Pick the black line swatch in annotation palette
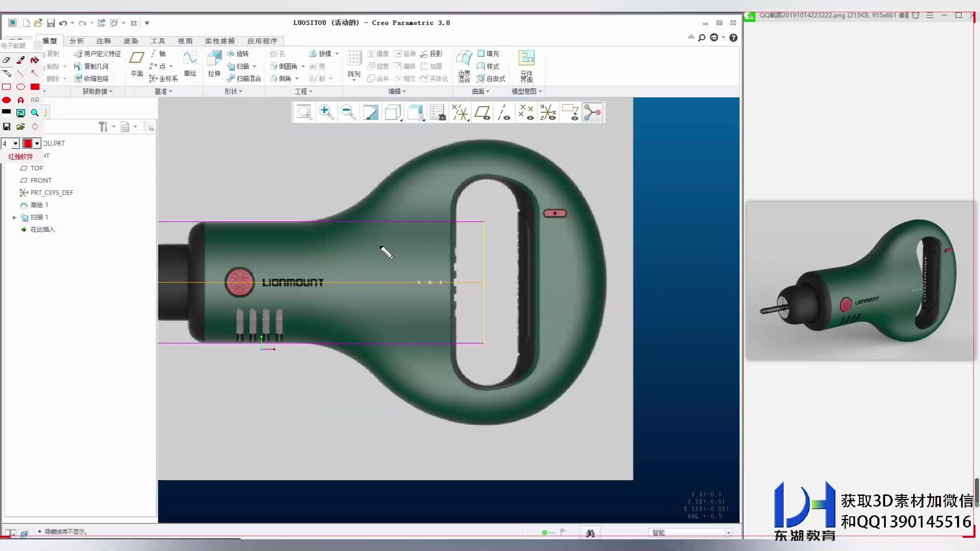The width and height of the screenshot is (980, 551). [7, 112]
